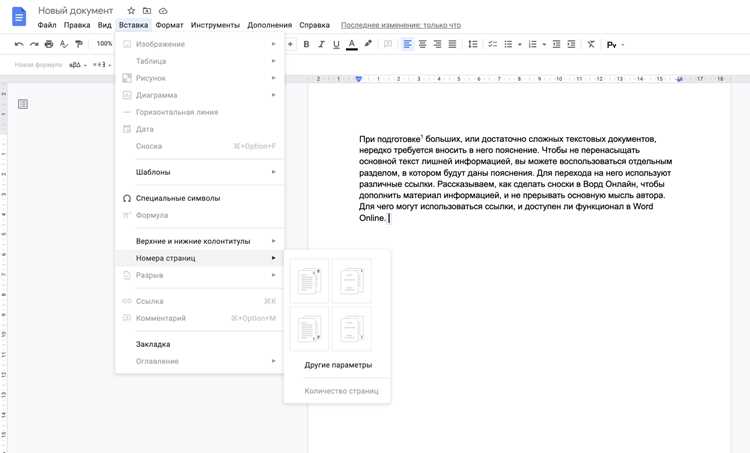Open the highlight color pen

tap(368, 44)
